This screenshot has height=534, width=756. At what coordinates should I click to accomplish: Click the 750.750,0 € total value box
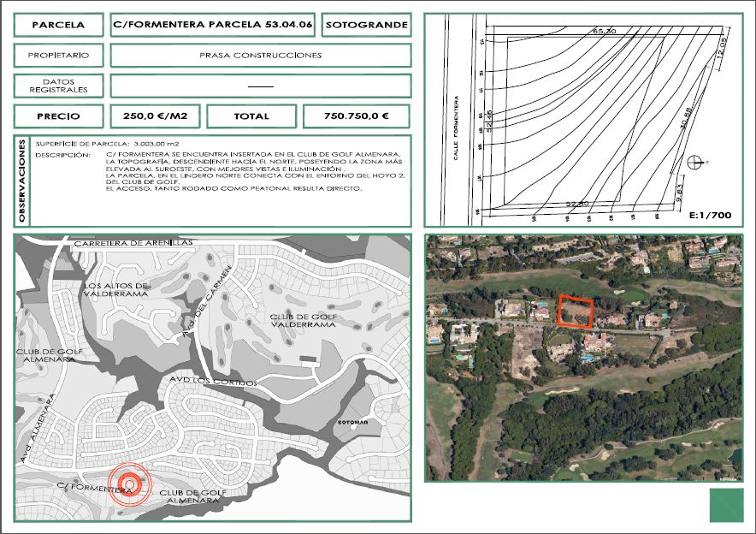tap(357, 116)
